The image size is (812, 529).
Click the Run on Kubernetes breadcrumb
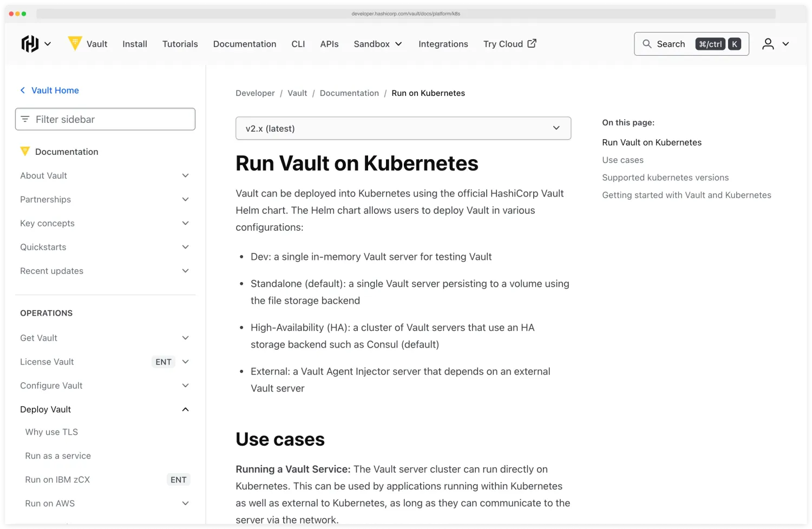[x=428, y=93]
